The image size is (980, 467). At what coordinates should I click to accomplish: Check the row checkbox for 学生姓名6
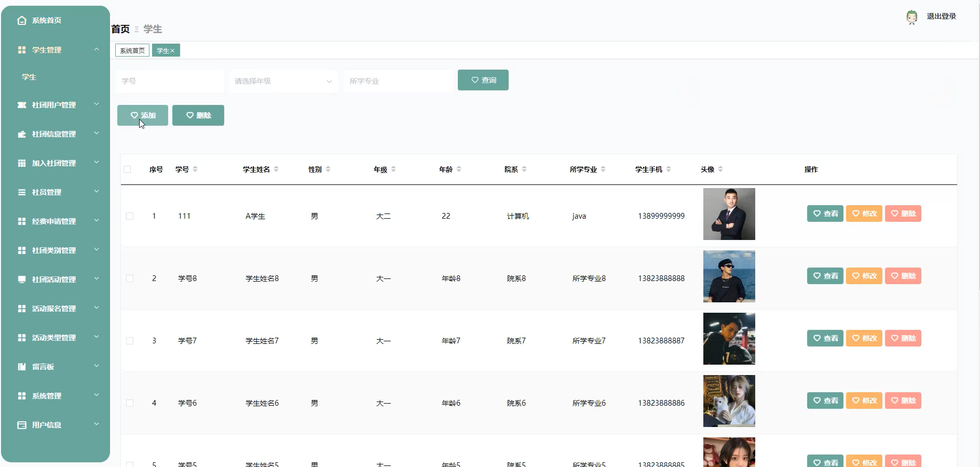point(130,403)
